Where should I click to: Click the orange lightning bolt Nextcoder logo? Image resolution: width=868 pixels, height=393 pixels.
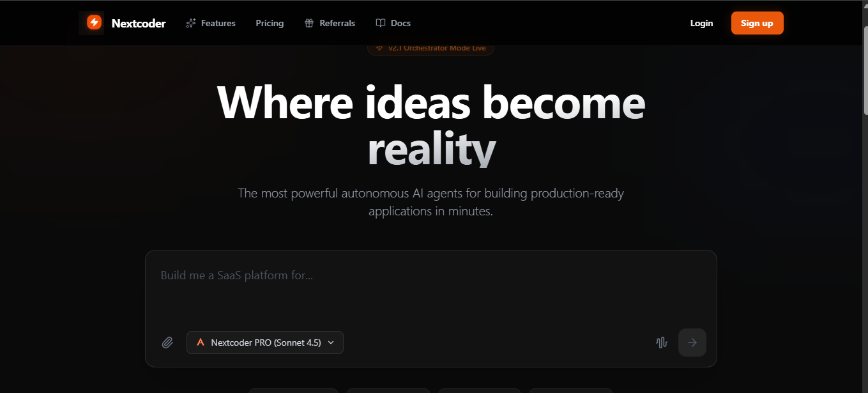tap(94, 23)
